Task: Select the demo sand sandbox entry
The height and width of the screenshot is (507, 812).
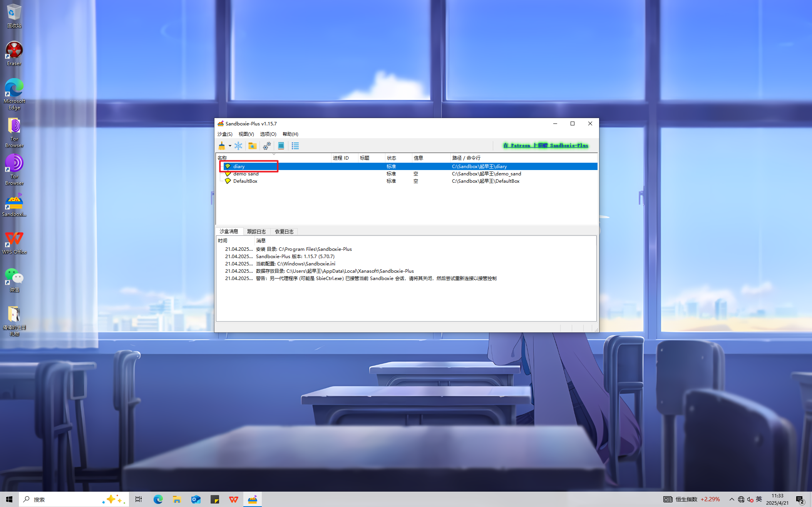Action: point(246,174)
